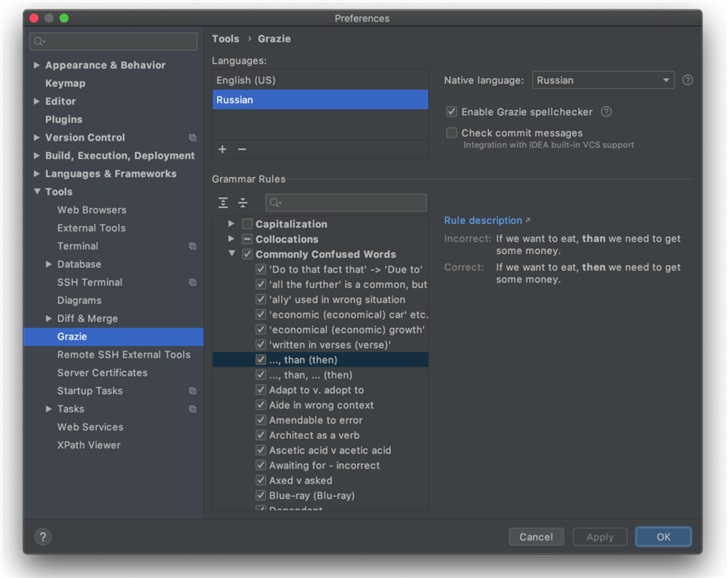Open the Keymap settings page

[x=65, y=83]
